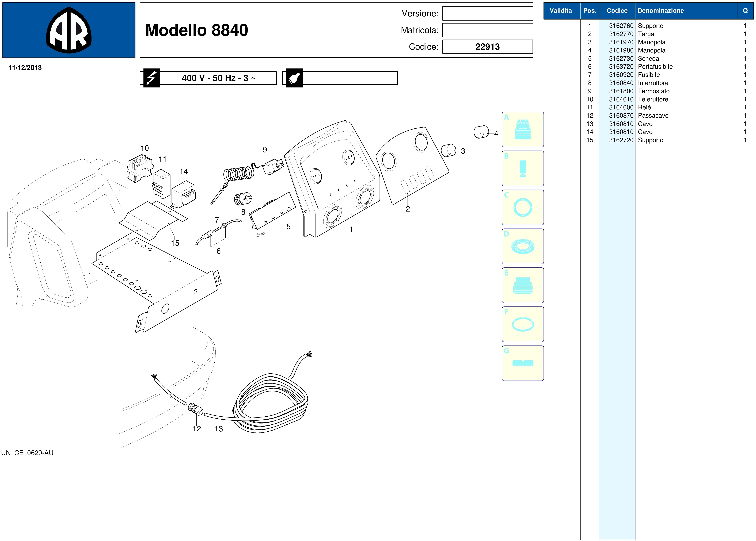Select thumbnail D seal ring
The image size is (756, 541).
click(522, 247)
